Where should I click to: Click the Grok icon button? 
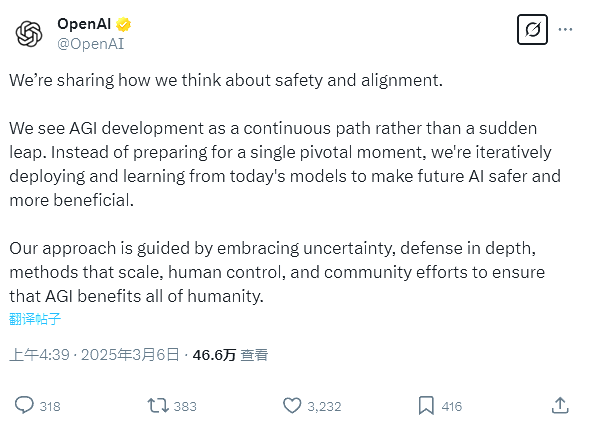point(532,30)
